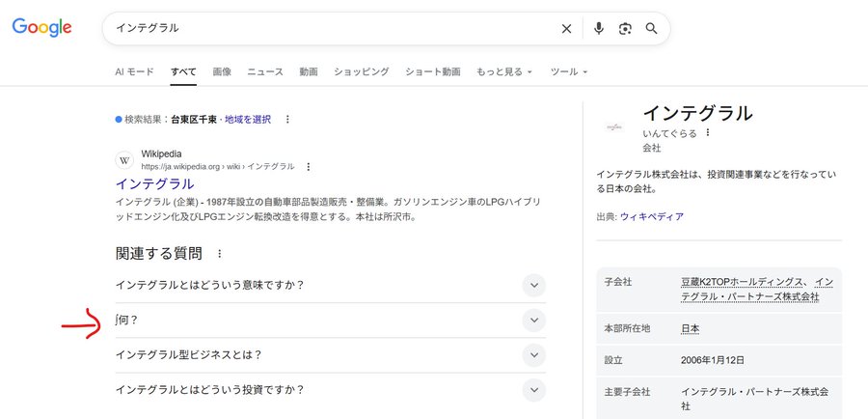
Task: Clear the search box text
Action: tap(566, 29)
